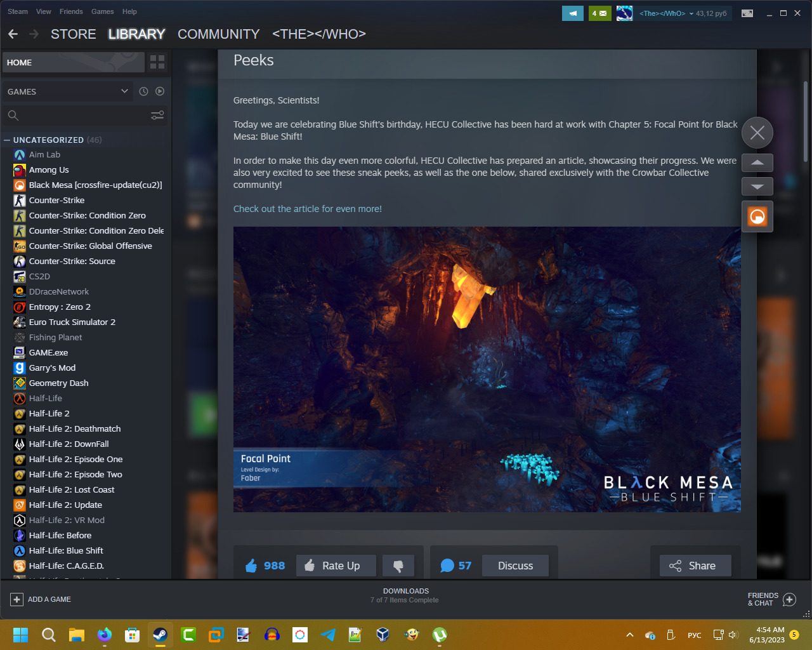Image resolution: width=812 pixels, height=650 pixels.
Task: Select Entropy : Zero 2
Action: [x=60, y=307]
